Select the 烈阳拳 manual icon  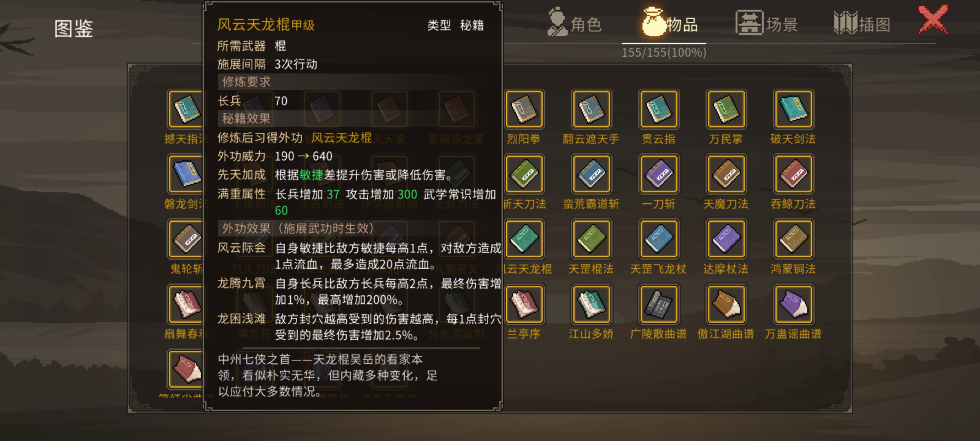(524, 109)
